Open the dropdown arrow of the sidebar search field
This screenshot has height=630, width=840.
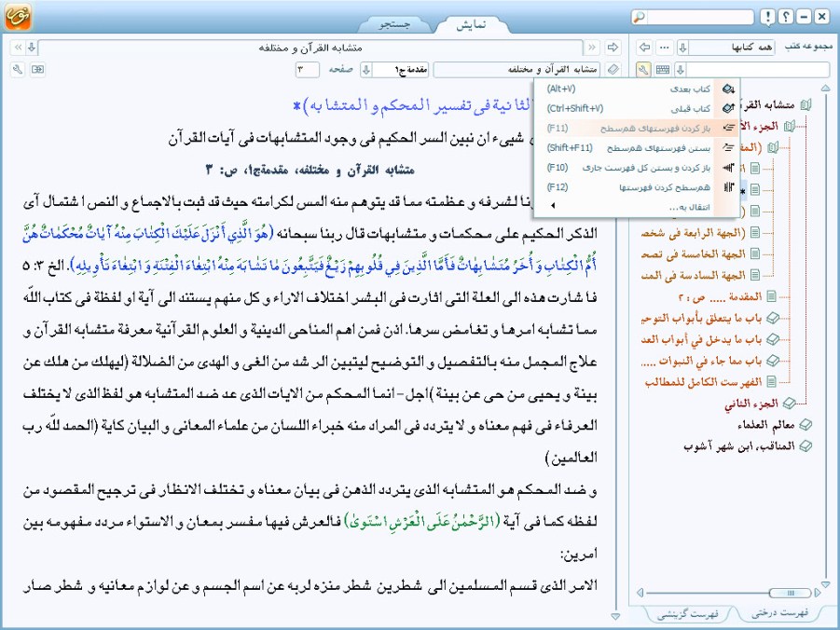[x=681, y=70]
